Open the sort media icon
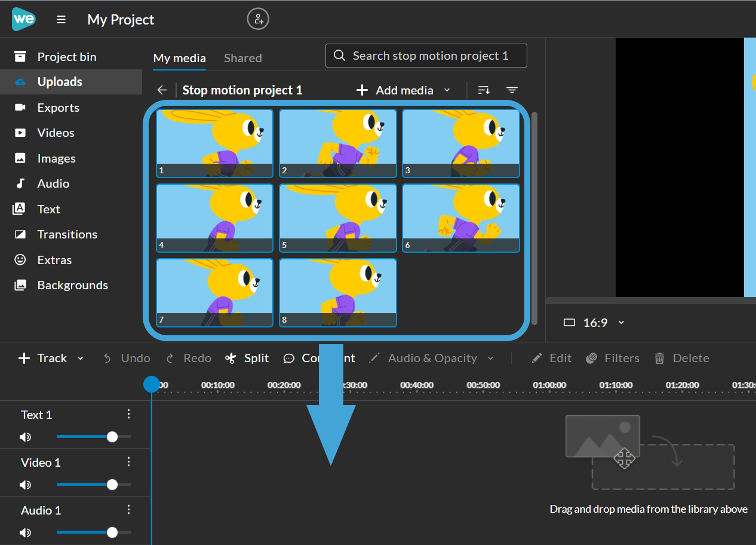Screen dimensions: 756x545 coord(484,90)
